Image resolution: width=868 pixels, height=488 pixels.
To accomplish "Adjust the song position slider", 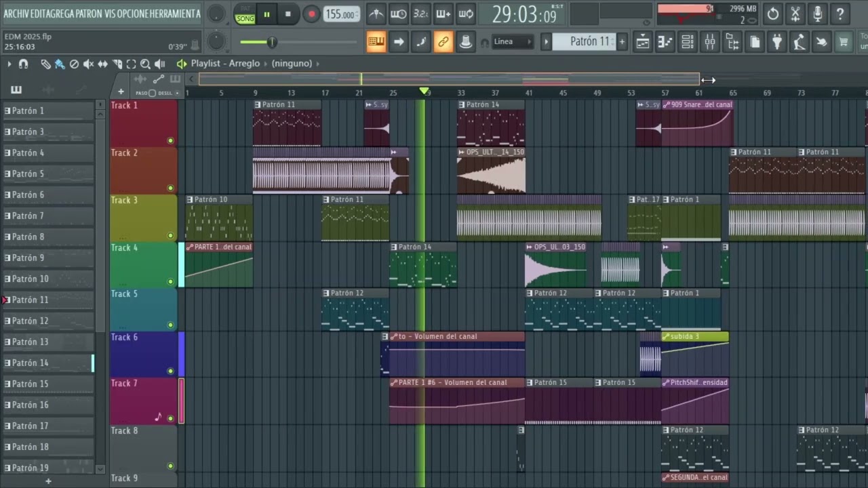I will (x=298, y=42).
